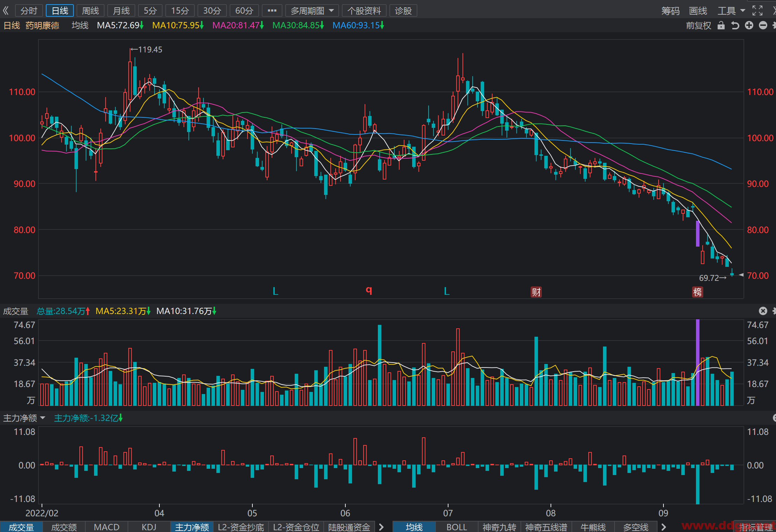776x532 pixels.
Task: Open the 主力净额 indicator dropdown
Action: 24,418
